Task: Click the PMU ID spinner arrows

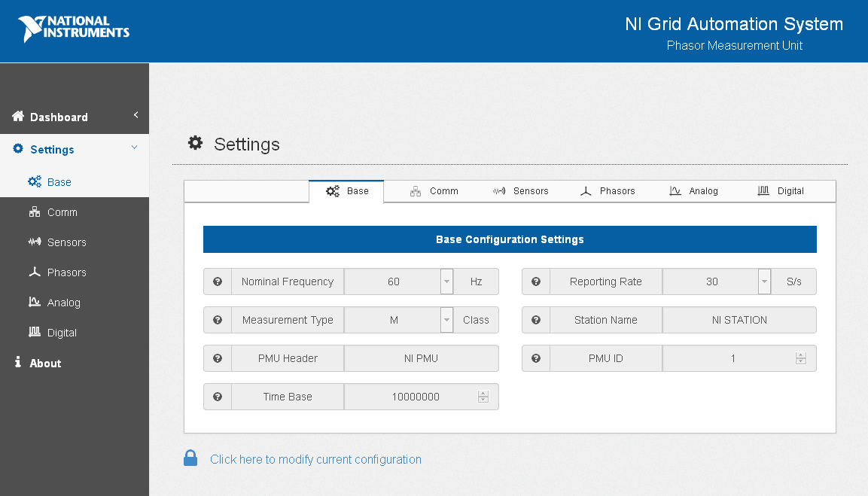Action: coord(801,358)
